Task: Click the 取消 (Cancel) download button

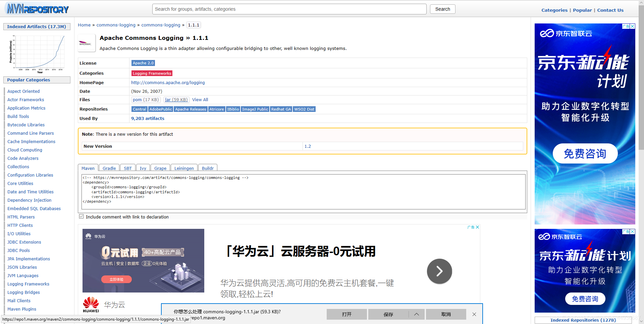Action: [446, 314]
